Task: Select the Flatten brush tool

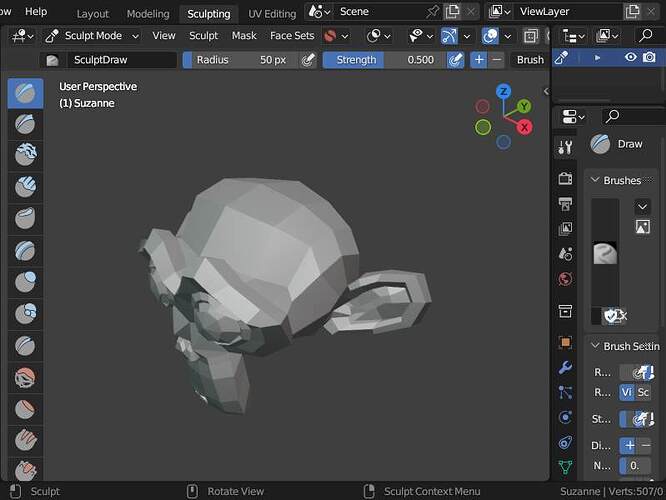Action: coord(25,409)
